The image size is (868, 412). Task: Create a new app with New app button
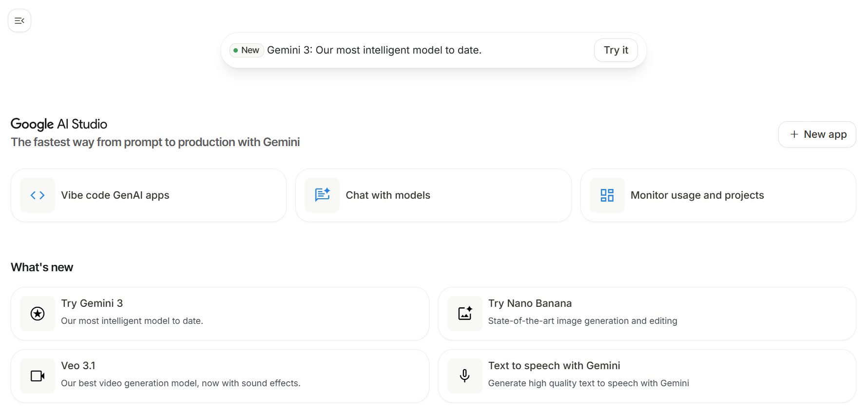817,134
